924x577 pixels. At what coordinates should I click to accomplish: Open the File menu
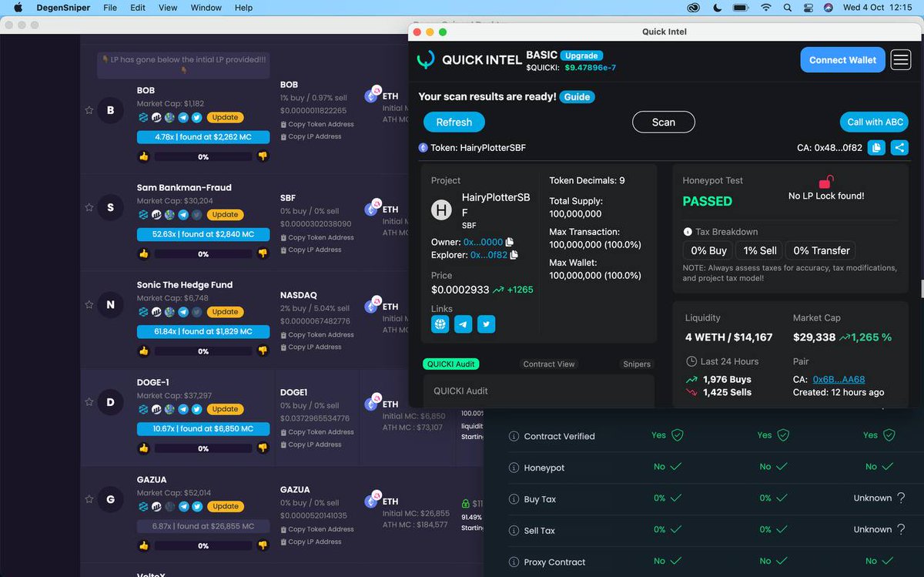pos(110,8)
